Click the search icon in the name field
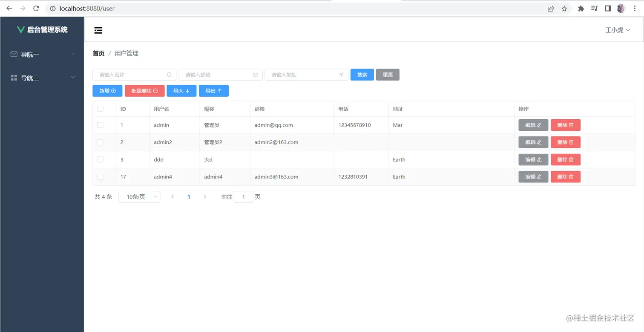 point(169,75)
